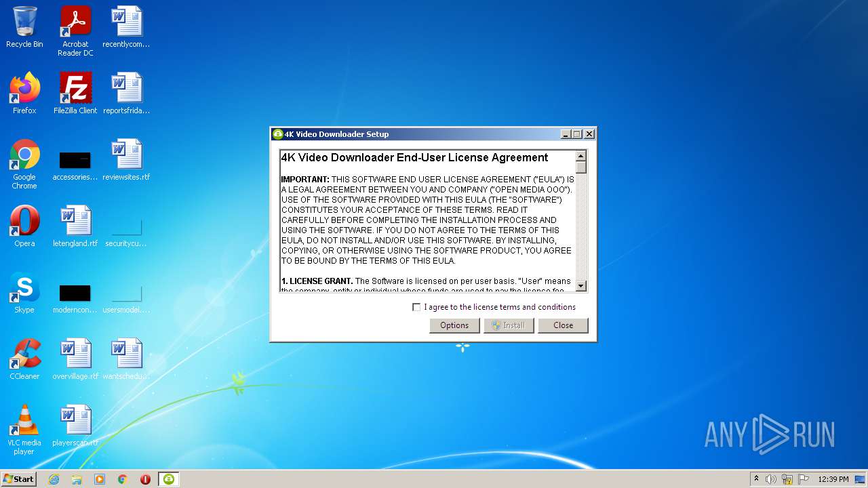Open the Recycle Bin desktop icon
Image resolution: width=868 pixels, height=488 pixels.
(x=24, y=27)
